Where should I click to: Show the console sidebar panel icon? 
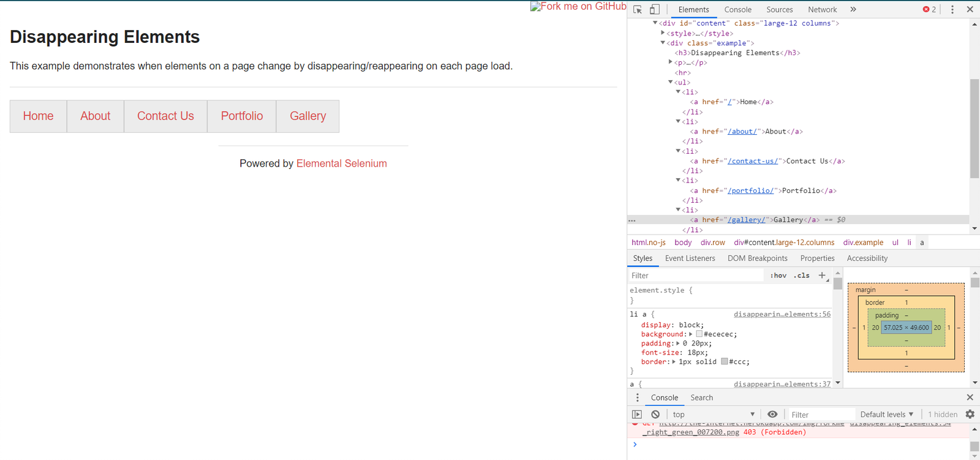637,415
